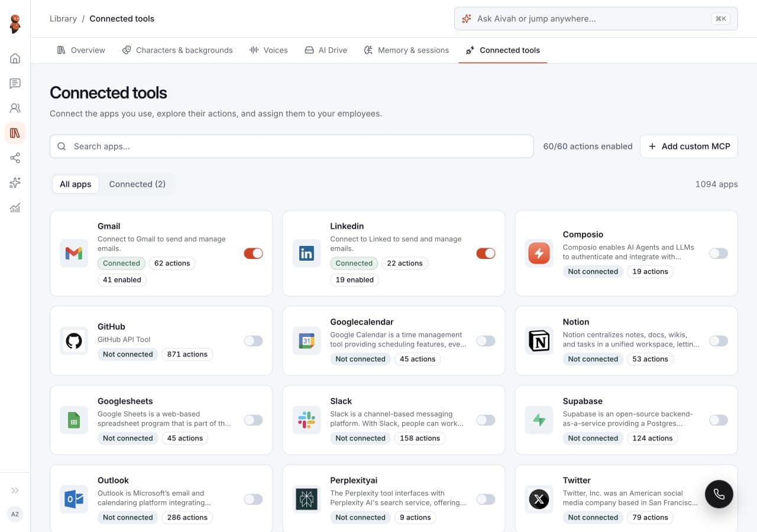Image resolution: width=757 pixels, height=532 pixels.
Task: Switch to the Voices tab
Action: [x=268, y=50]
